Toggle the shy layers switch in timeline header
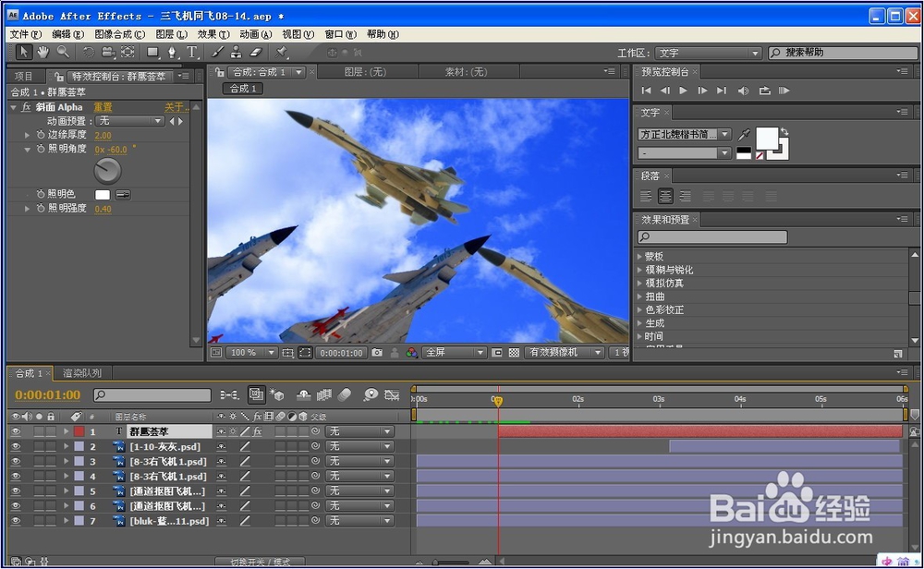Image resolution: width=924 pixels, height=569 pixels. 303,394
